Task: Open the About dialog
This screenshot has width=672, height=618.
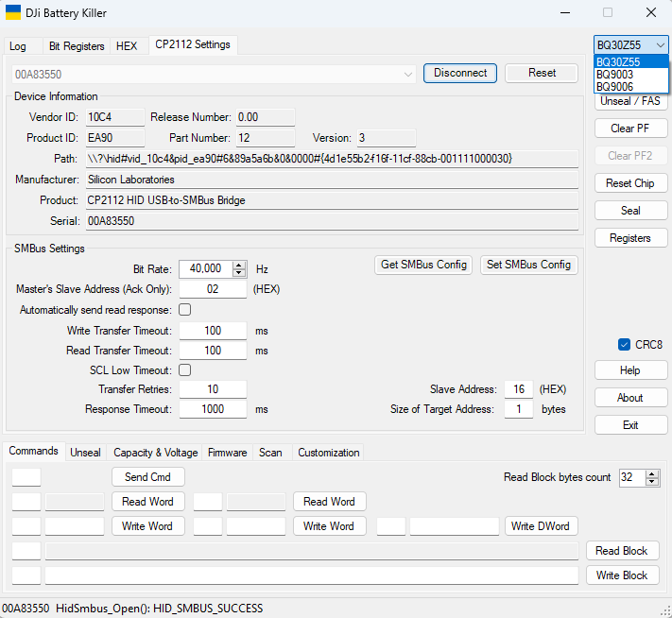Action: (630, 398)
